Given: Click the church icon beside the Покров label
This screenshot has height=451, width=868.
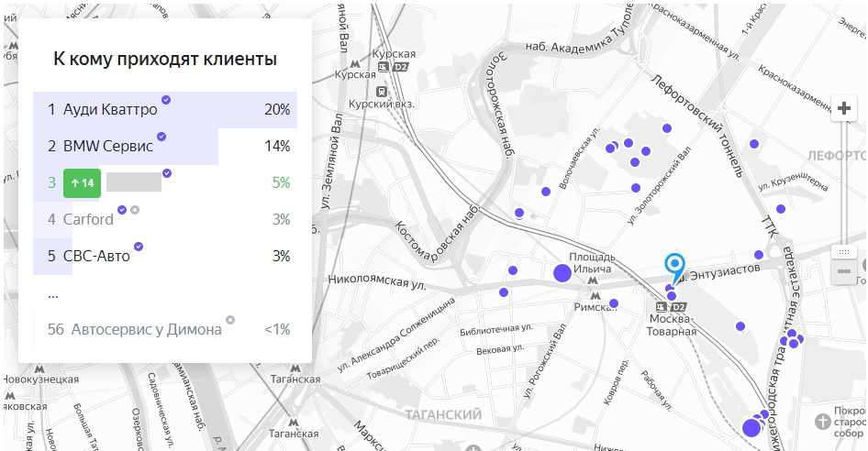Looking at the screenshot, I should pyautogui.click(x=823, y=422).
